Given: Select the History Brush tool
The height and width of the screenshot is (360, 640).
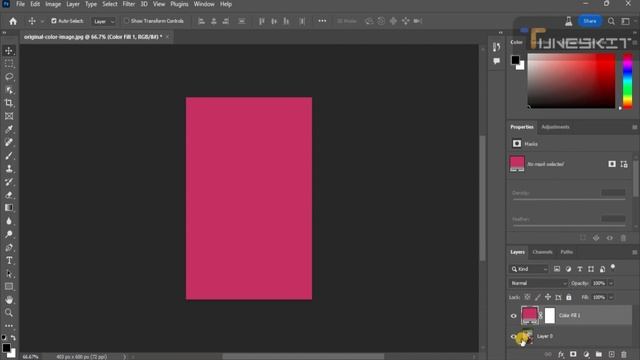Looking at the screenshot, I should click(x=9, y=182).
